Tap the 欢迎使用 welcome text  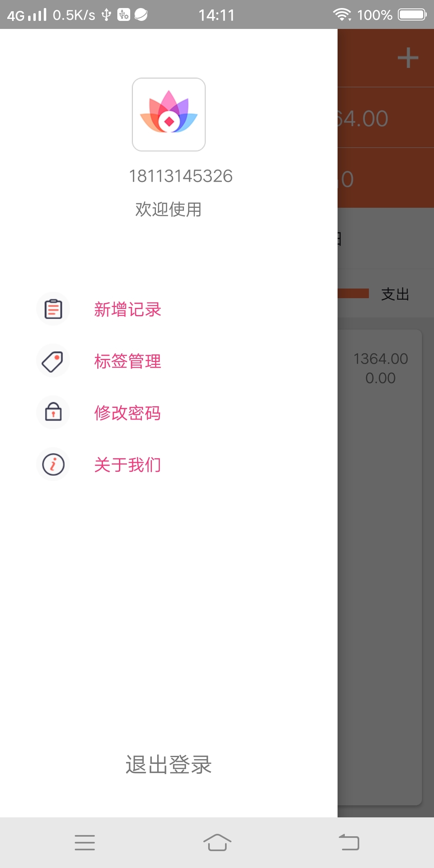(x=168, y=209)
